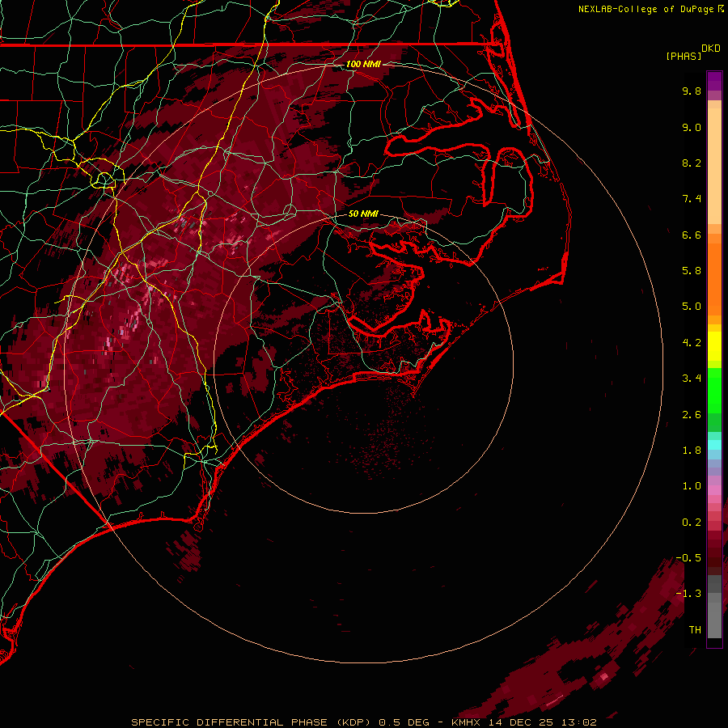Click the [PHAS] units label
Screen dimensions: 728x728
pos(684,57)
